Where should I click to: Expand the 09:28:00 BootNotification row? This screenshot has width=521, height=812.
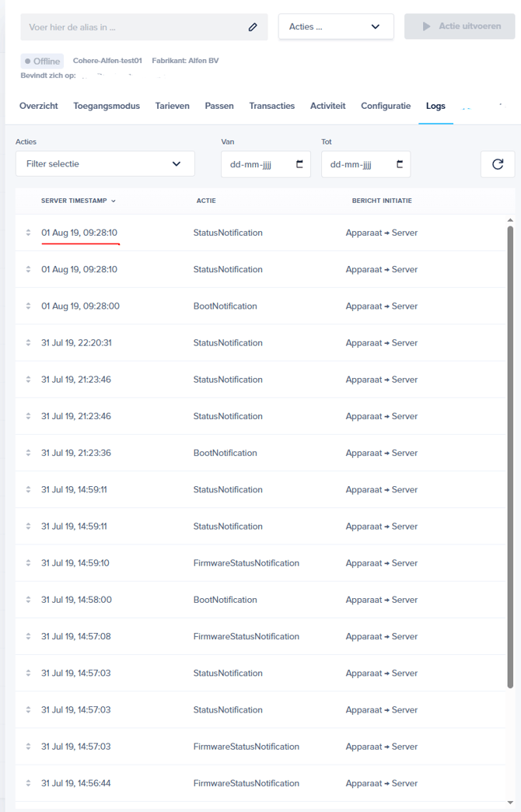click(29, 306)
